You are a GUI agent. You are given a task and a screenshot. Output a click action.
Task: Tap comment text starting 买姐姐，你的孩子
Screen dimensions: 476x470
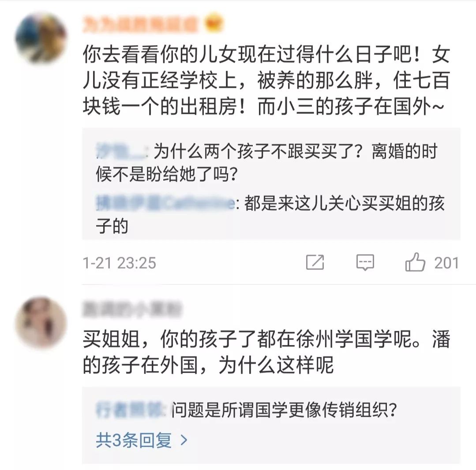click(266, 352)
